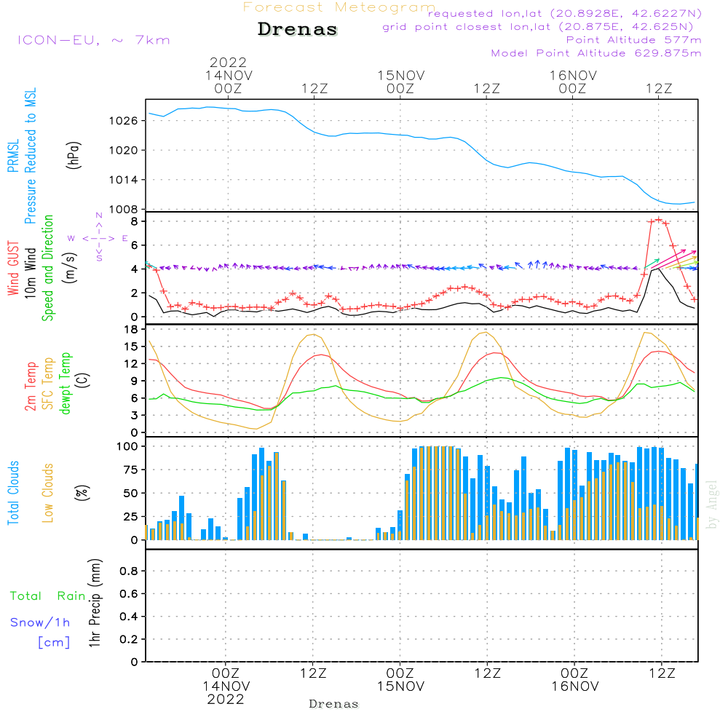Viewport: 728px width, 728px height.
Task: Click the 25 cloud cover axis value
Action: pyautogui.click(x=130, y=517)
